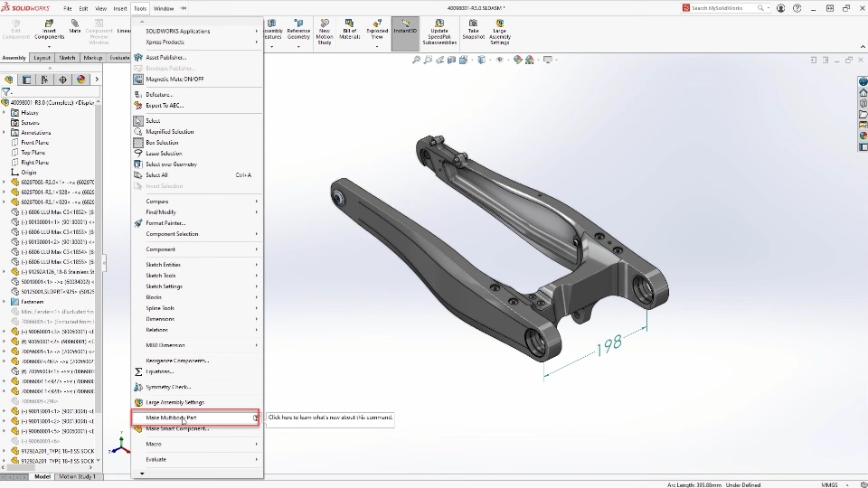Switch to the Motion Study 1 tab
868x488 pixels.
[x=77, y=476]
